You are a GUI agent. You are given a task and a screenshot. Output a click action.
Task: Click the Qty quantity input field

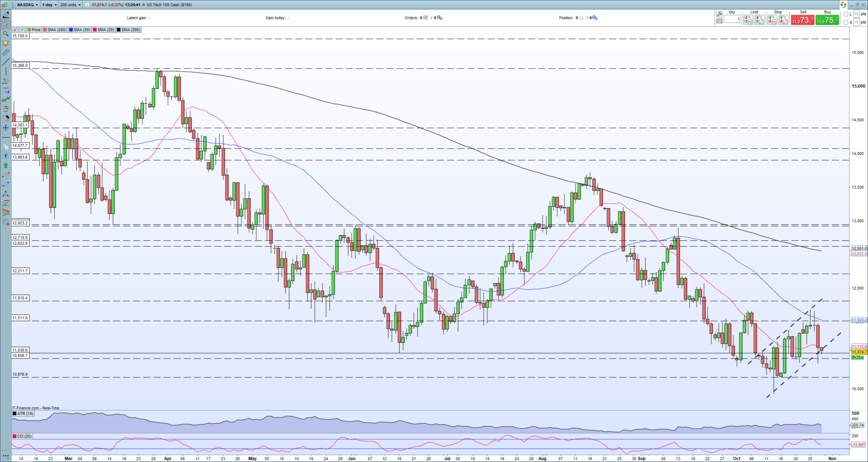732,19
